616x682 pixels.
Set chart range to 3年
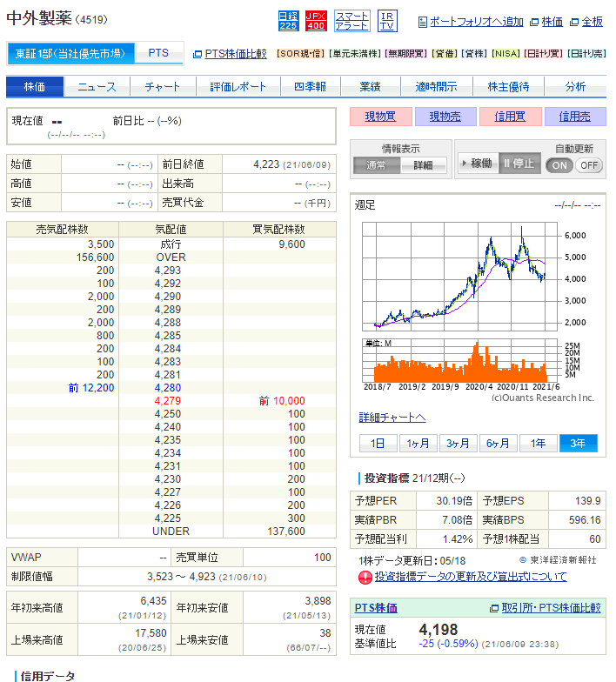(x=578, y=444)
